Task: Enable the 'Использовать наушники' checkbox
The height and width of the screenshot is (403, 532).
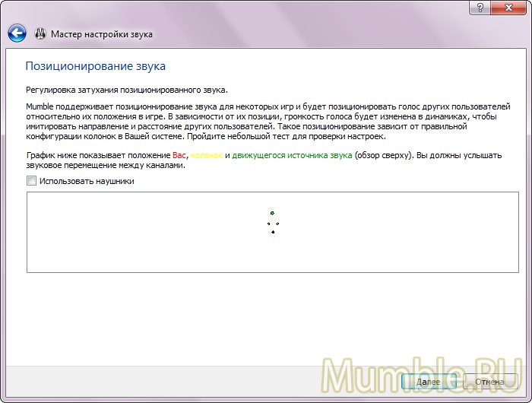Action: (x=31, y=181)
